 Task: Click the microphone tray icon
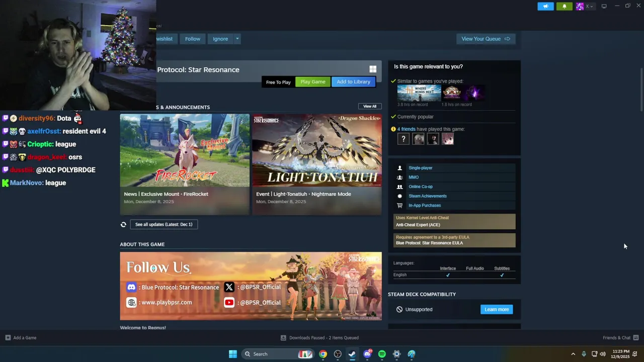584,354
